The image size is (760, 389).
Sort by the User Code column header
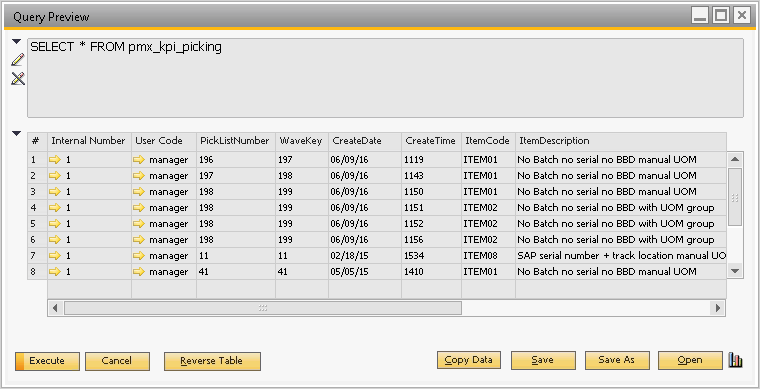pos(164,141)
